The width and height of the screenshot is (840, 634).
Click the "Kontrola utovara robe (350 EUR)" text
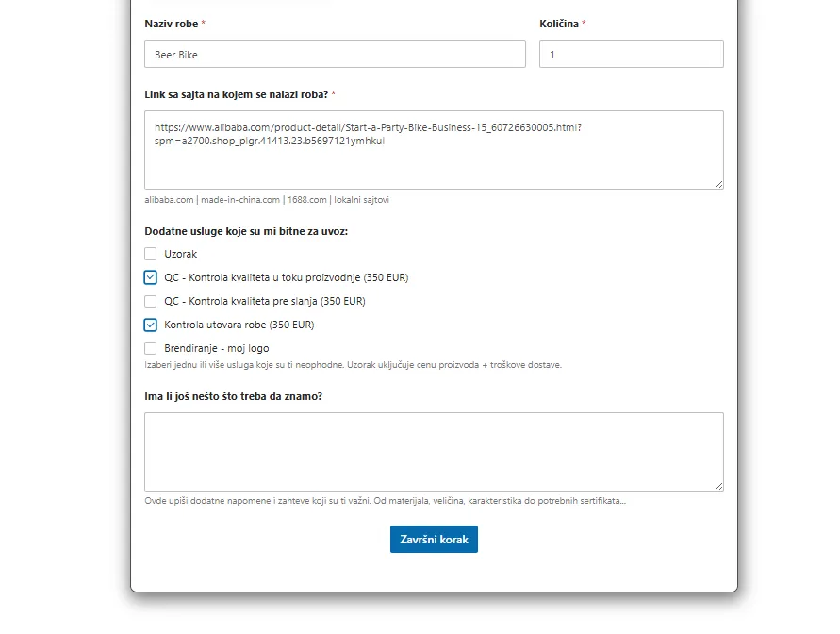(x=239, y=325)
